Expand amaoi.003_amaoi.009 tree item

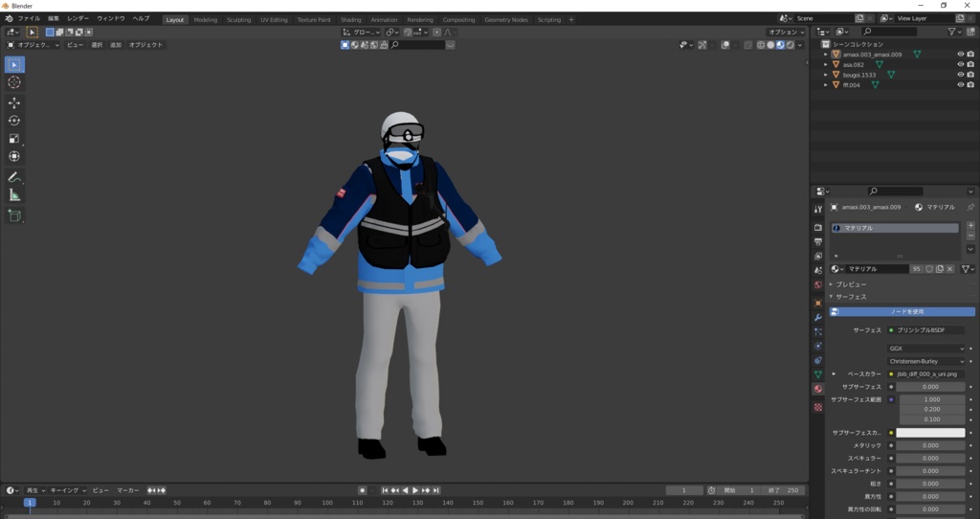click(826, 55)
